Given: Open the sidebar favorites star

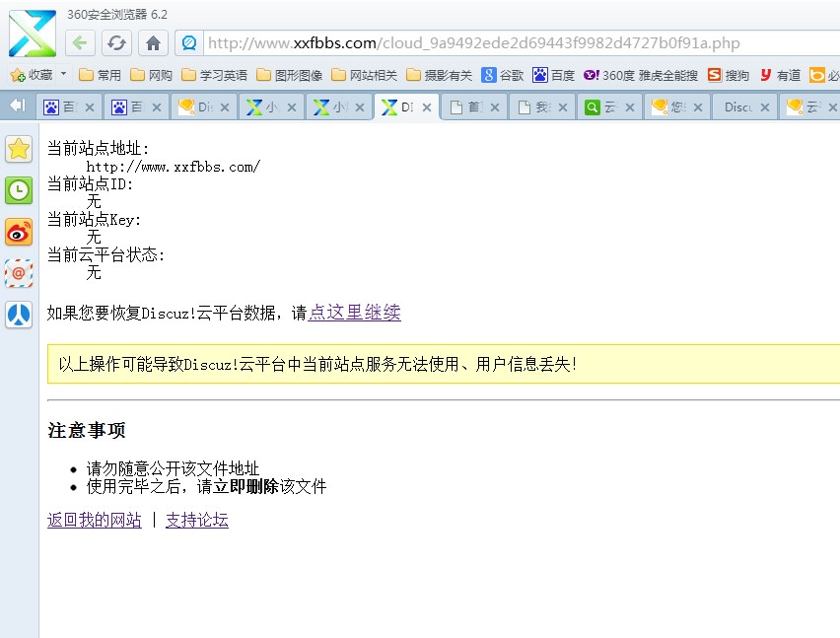Looking at the screenshot, I should (19, 149).
